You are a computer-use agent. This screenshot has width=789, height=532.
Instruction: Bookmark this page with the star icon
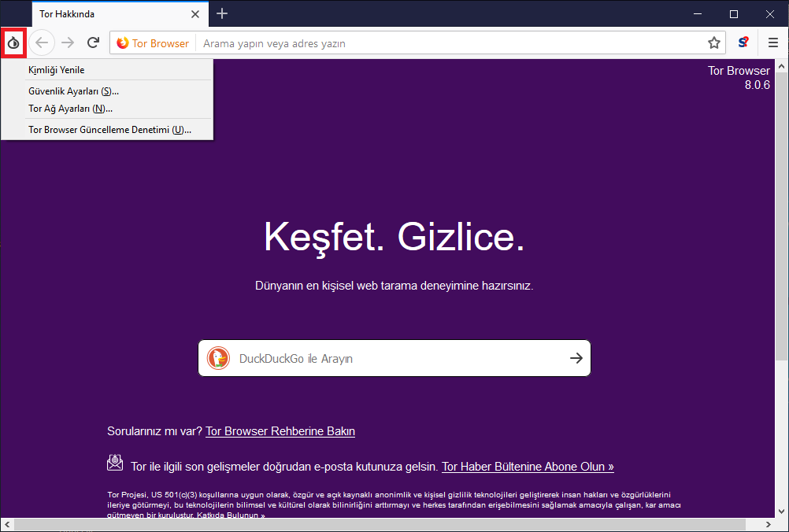713,43
